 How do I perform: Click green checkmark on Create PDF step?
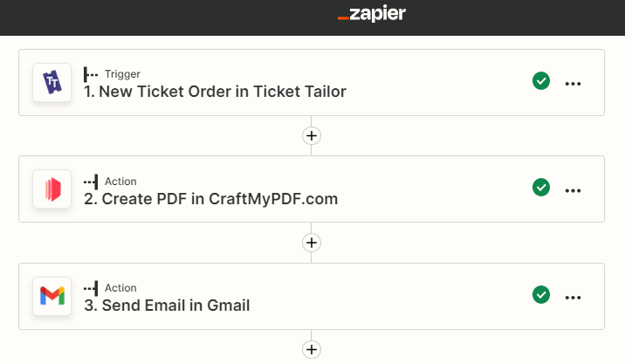tap(541, 188)
